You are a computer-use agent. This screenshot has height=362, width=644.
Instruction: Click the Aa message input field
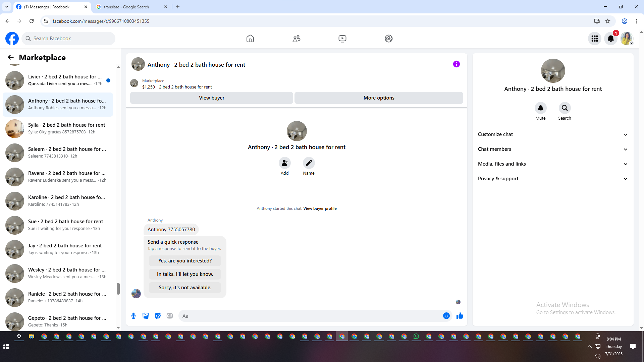coord(309,316)
